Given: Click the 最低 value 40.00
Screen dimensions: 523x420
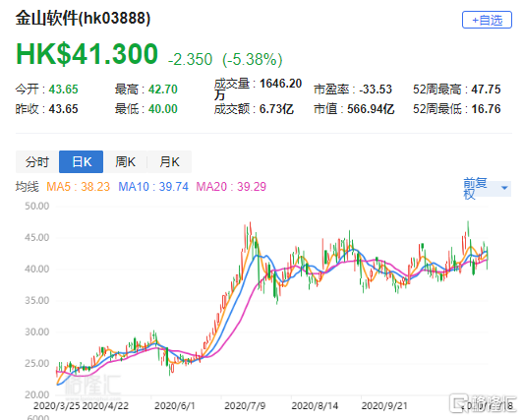Looking at the screenshot, I should [163, 109].
